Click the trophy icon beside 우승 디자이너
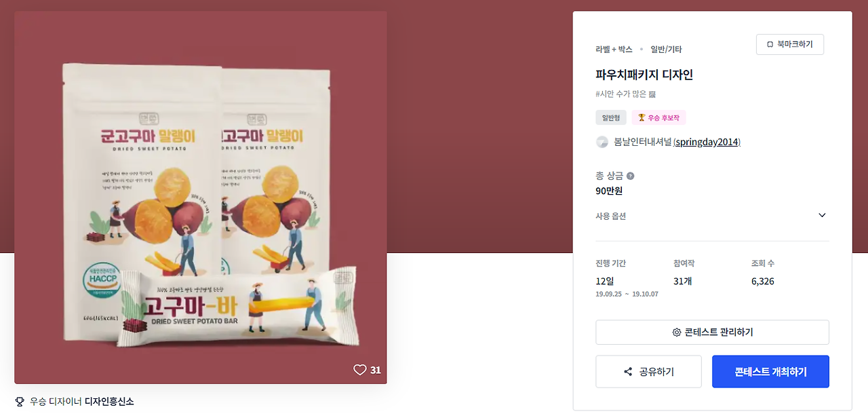This screenshot has height=418, width=868. [20, 402]
